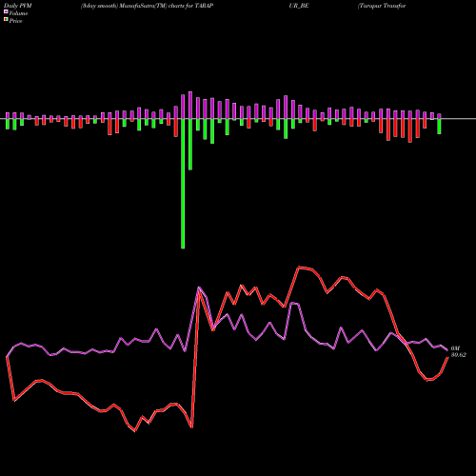Click the 'Daily PVM' title text
This screenshot has height=476, width=476.
(18, 6)
